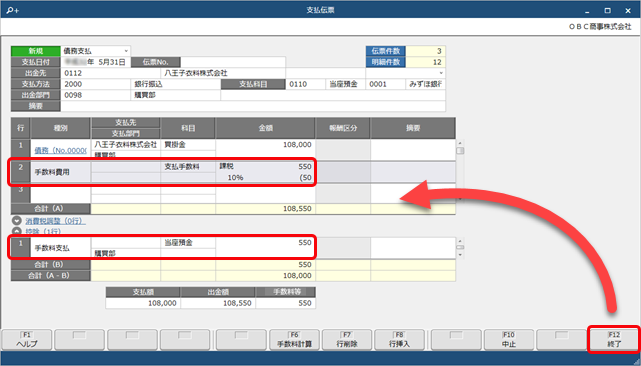Click the F6 手数料計算 button
Screen dimensions: 641x366
(x=294, y=339)
